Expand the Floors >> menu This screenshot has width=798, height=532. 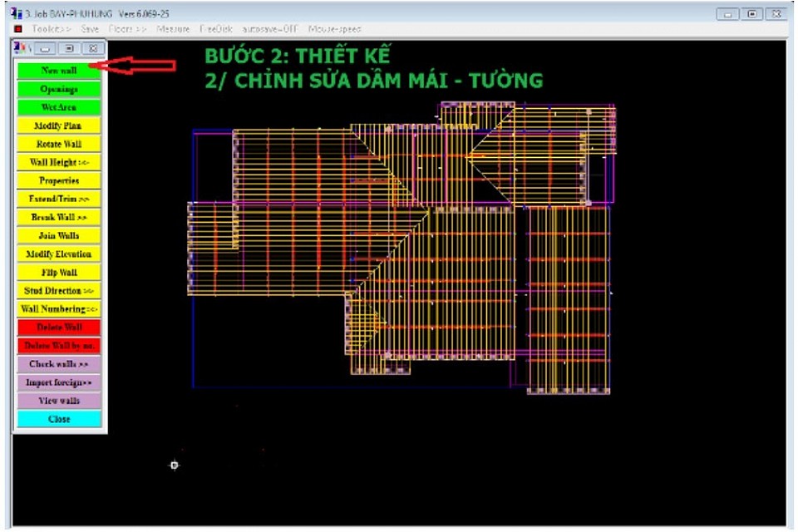tap(127, 29)
